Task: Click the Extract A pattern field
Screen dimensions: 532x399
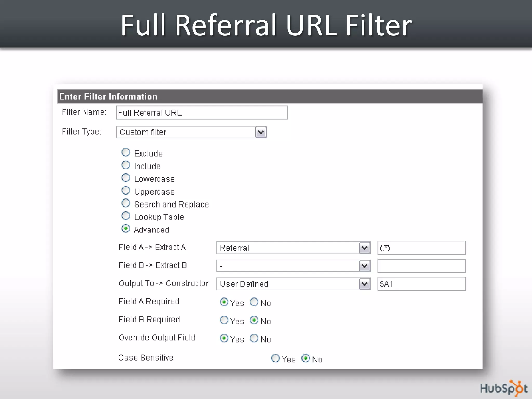Action: pyautogui.click(x=421, y=248)
